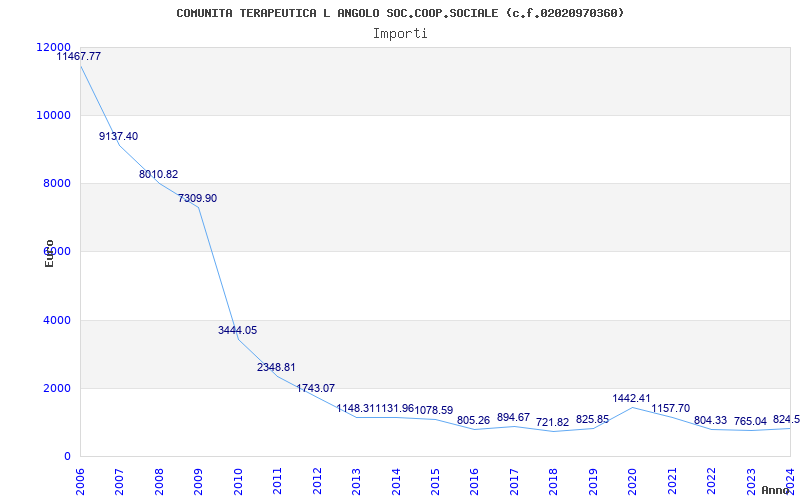Click the 2016 x-axis year label
800x500 pixels.
(x=474, y=481)
